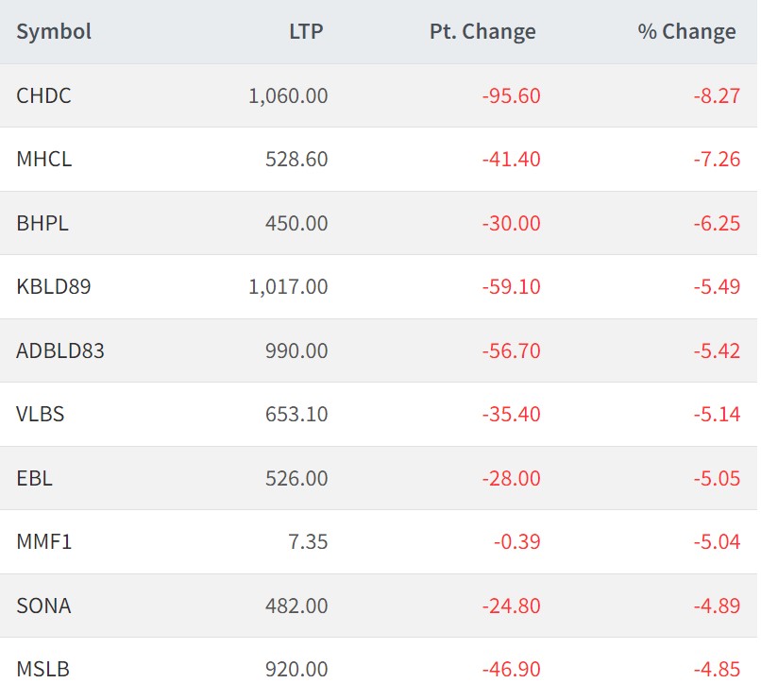Click the -41.40 point change value
Image resolution: width=761 pixels, height=700 pixels.
point(511,159)
